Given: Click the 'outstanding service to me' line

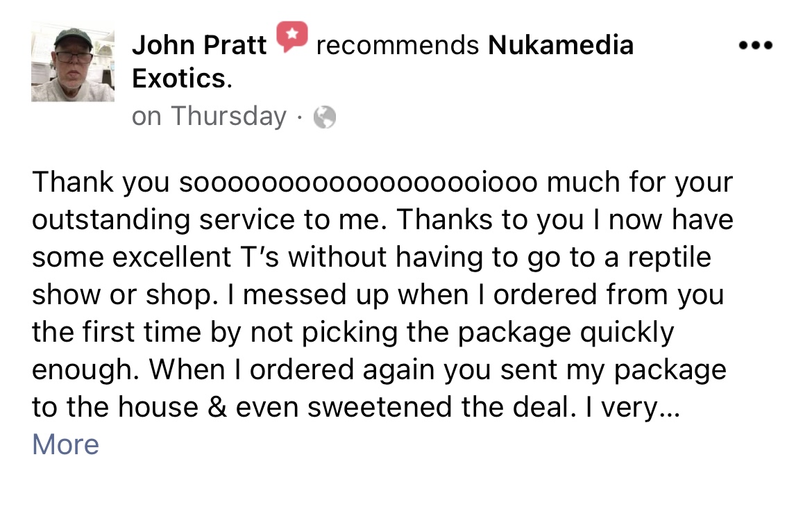Looking at the screenshot, I should pos(382,219).
